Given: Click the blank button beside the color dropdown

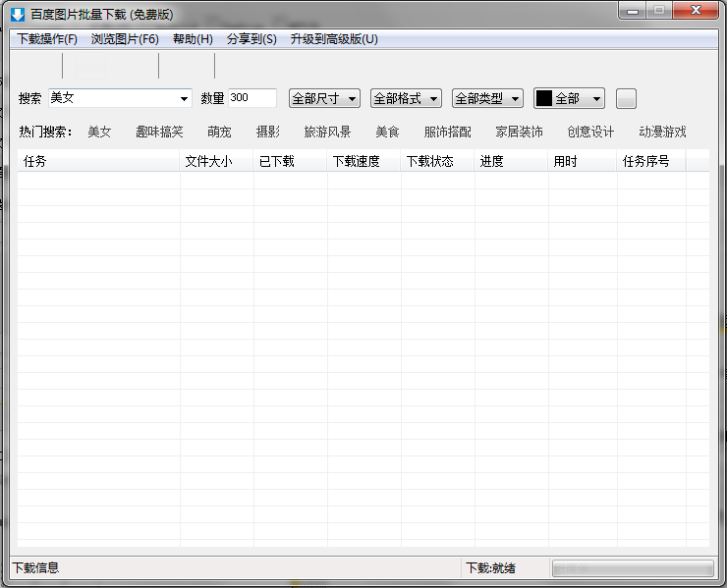Looking at the screenshot, I should [626, 99].
